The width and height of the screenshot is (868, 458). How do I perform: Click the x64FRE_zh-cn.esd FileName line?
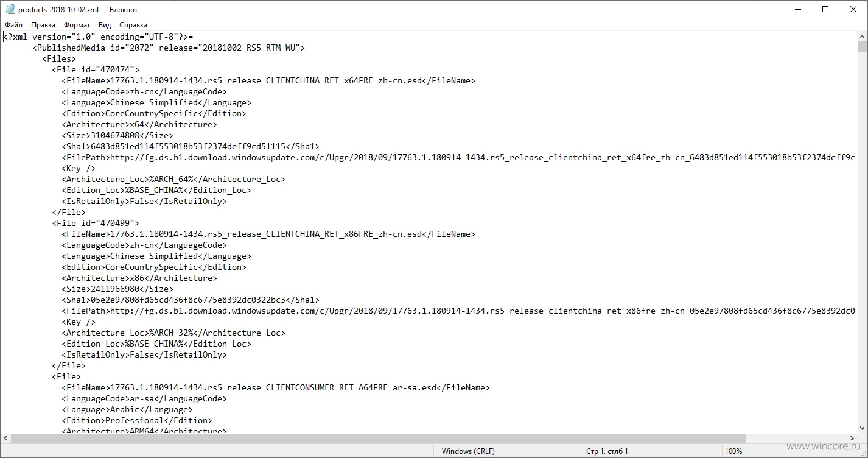coord(268,80)
